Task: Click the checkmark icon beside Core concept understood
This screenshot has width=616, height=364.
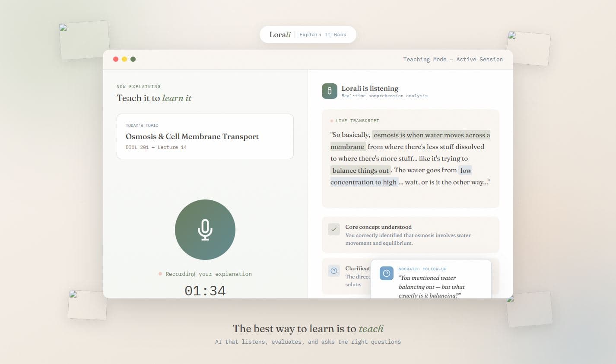Action: [x=333, y=229]
